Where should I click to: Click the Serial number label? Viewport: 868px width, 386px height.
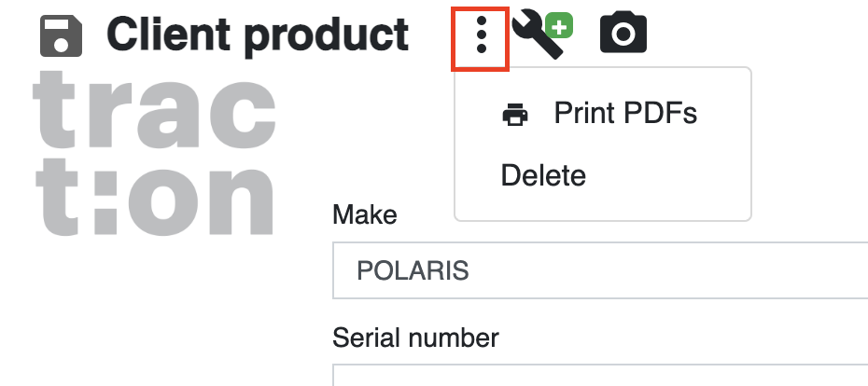[415, 337]
